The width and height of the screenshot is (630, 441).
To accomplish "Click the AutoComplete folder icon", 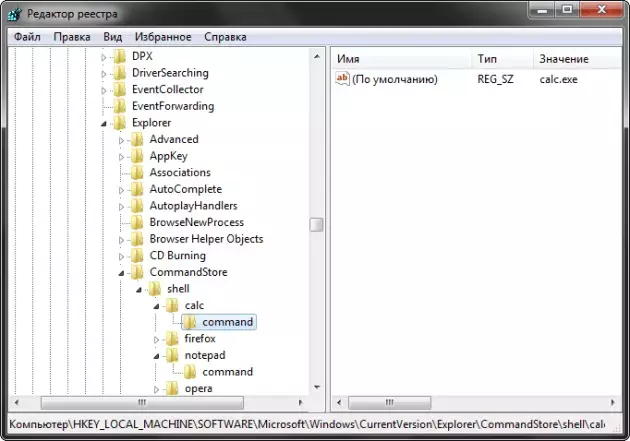I will click(137, 189).
